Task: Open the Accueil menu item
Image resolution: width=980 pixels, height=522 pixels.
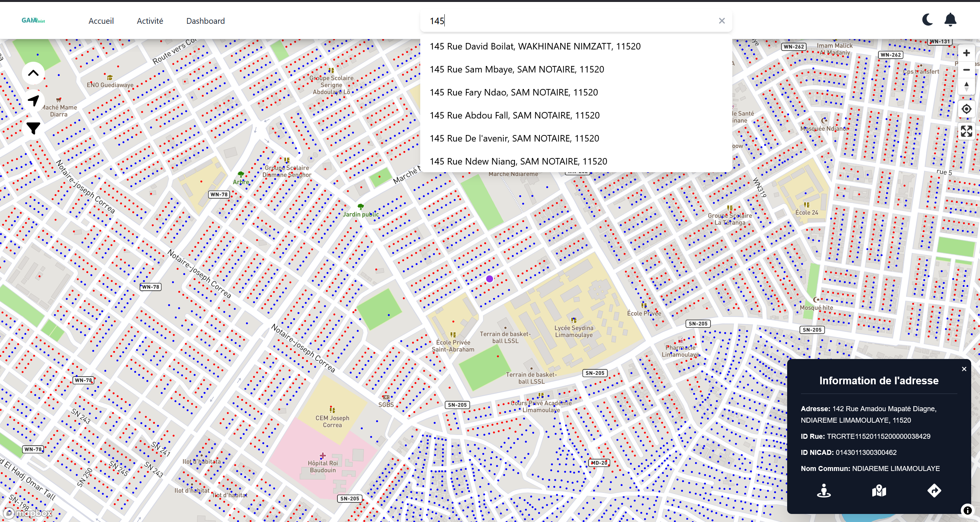Action: 101,21
